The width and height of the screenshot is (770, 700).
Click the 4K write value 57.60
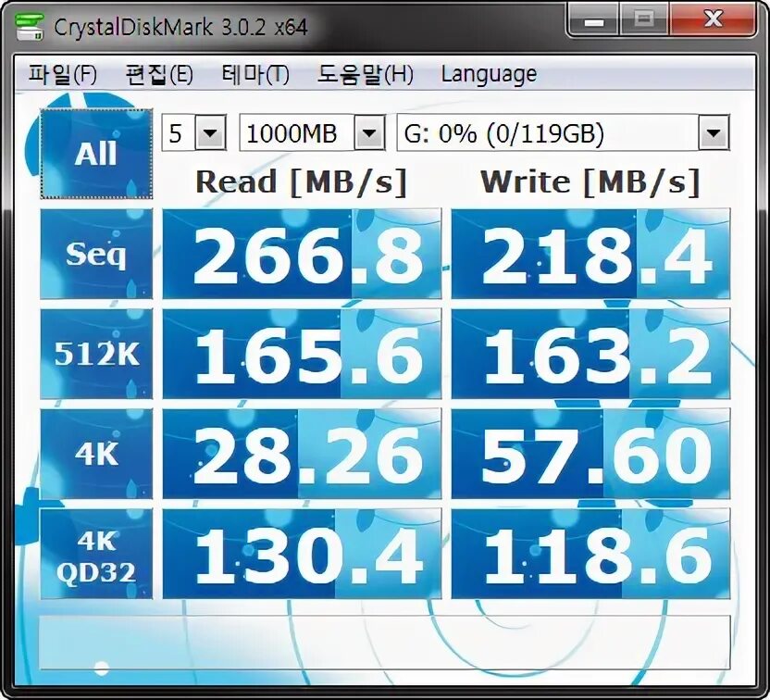(x=590, y=454)
